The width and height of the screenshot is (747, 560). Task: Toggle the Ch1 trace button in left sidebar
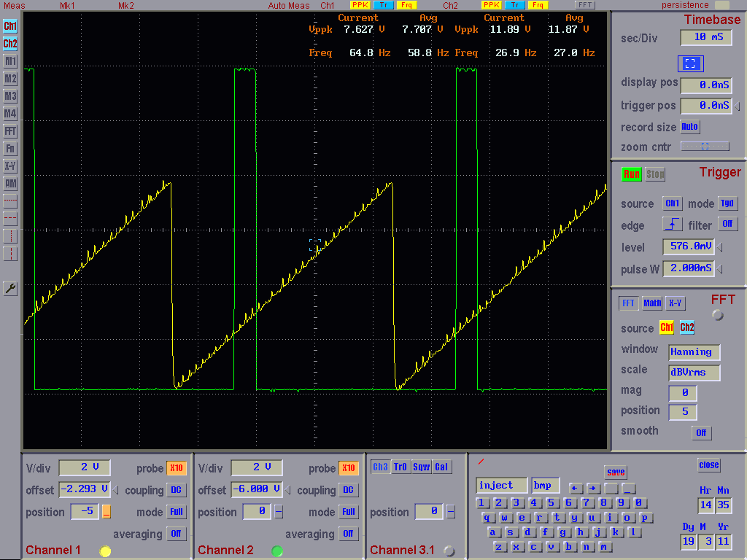point(10,26)
